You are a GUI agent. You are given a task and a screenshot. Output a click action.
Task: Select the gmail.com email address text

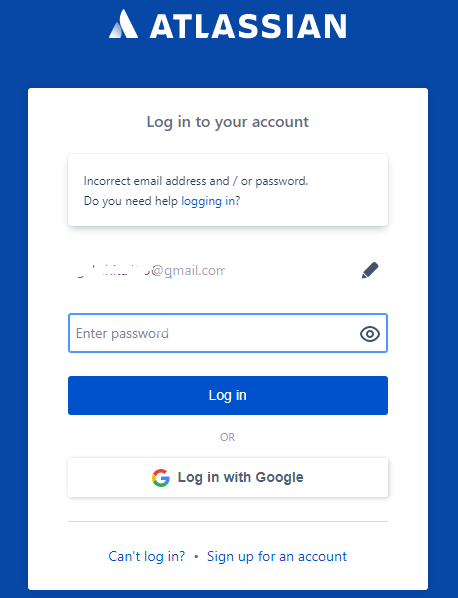(x=149, y=270)
